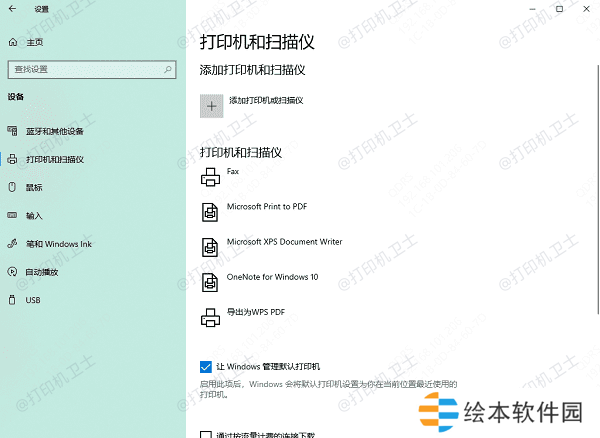
Task: Open 笔和 Windows Ink via its pen icon
Action: (x=12, y=243)
